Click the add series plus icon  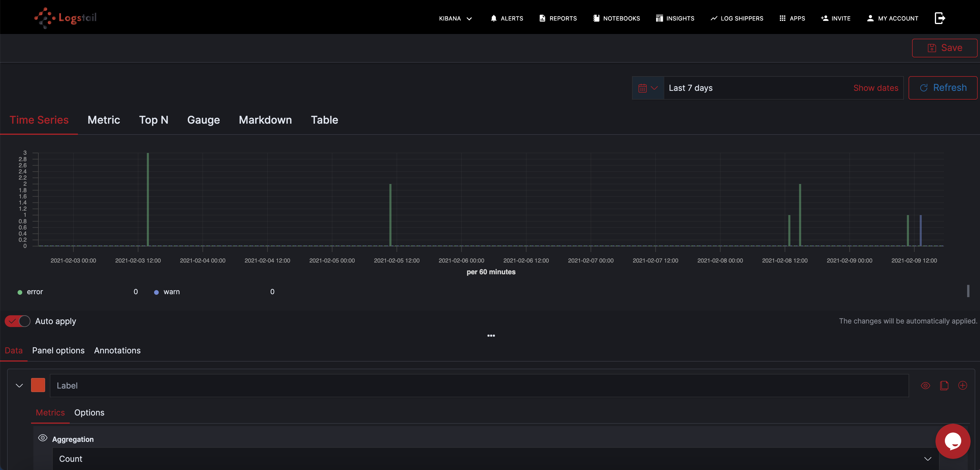click(x=962, y=386)
